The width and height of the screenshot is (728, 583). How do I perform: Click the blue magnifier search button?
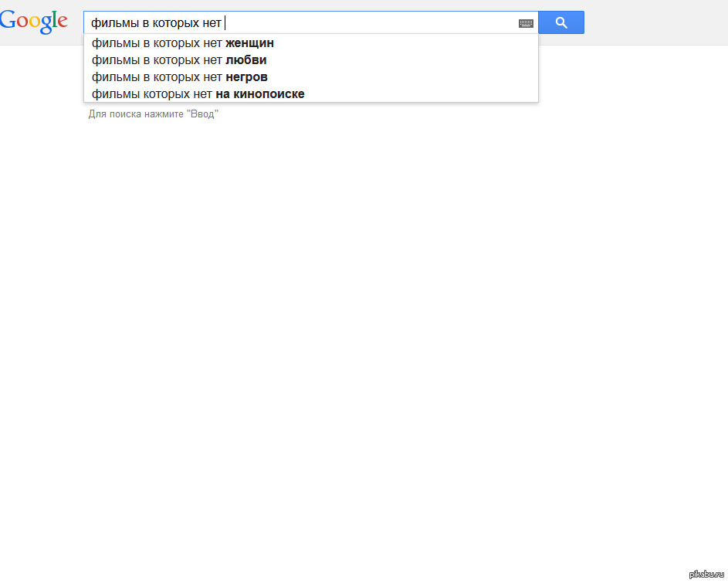[x=561, y=22]
